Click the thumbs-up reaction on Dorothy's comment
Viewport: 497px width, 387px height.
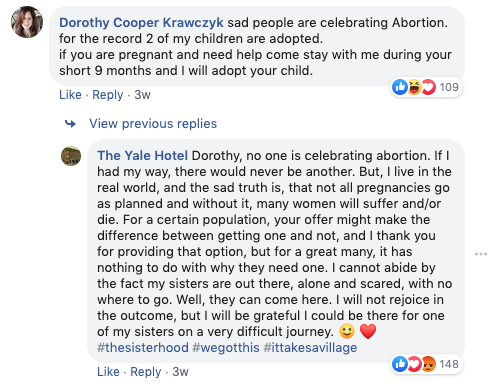[x=399, y=87]
